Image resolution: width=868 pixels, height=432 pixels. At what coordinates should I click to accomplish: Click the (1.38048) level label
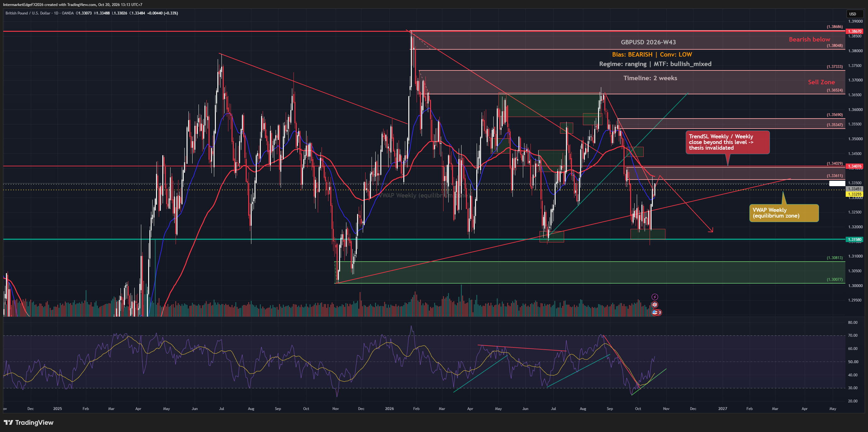tap(835, 46)
